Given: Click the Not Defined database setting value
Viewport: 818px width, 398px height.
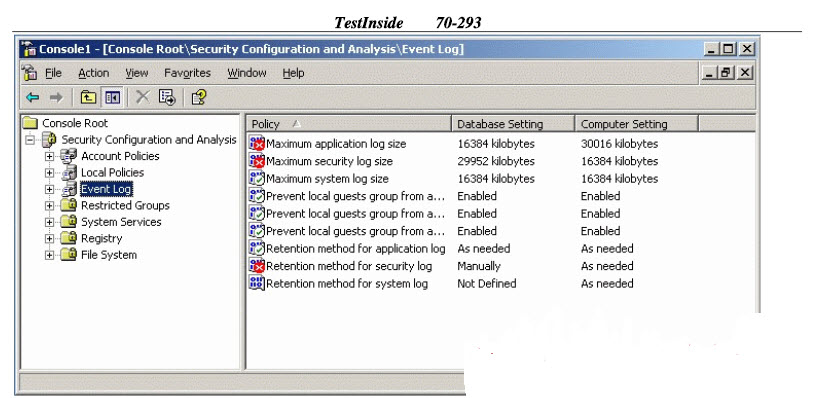Looking at the screenshot, I should coord(487,283).
